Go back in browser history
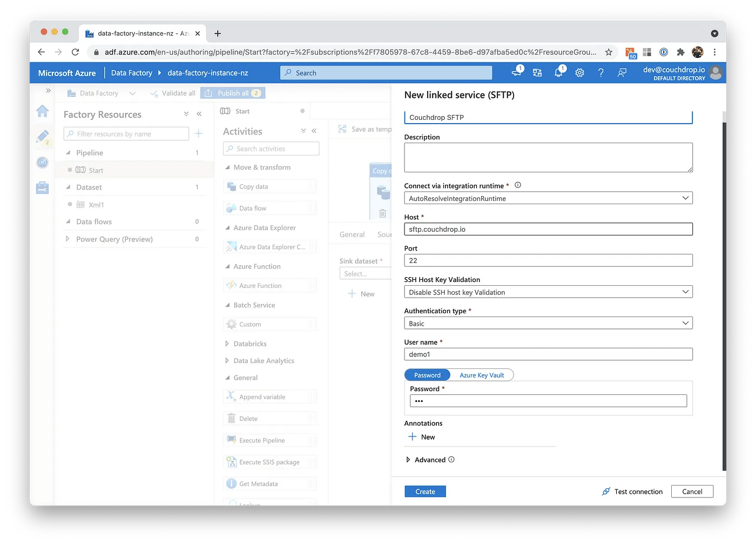 coord(42,52)
